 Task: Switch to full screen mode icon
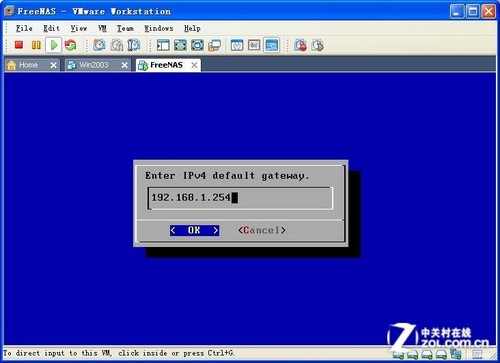[180, 45]
